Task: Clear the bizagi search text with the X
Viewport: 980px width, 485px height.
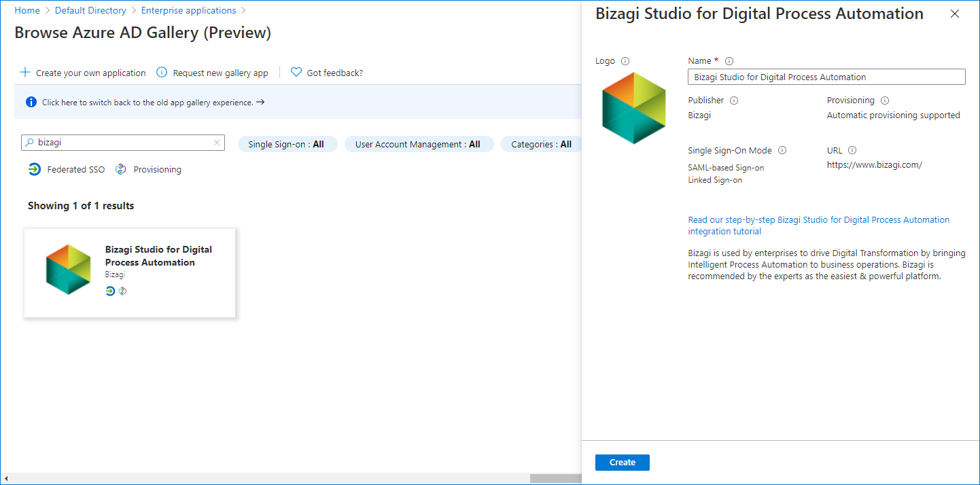Action: click(217, 143)
